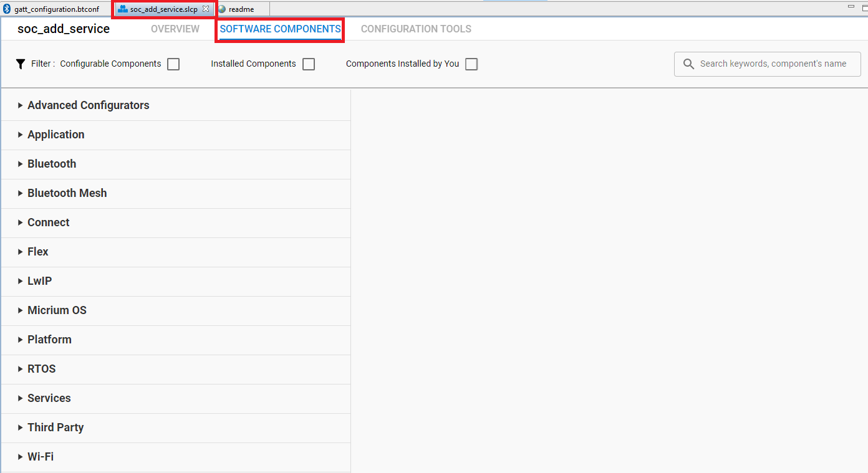Expand Advanced Configurators category
Viewport: 868px width, 473px height.
tap(21, 105)
